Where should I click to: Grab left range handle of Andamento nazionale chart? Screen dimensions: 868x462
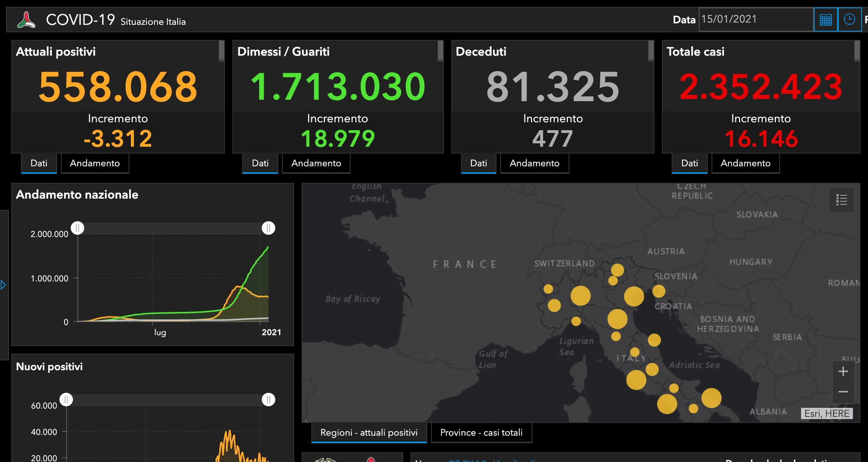[77, 228]
